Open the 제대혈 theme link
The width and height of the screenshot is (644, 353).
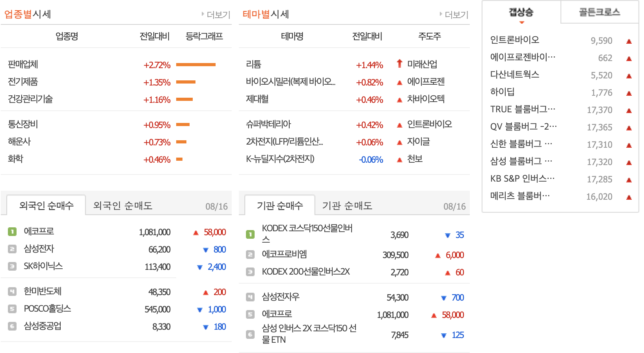coord(257,99)
